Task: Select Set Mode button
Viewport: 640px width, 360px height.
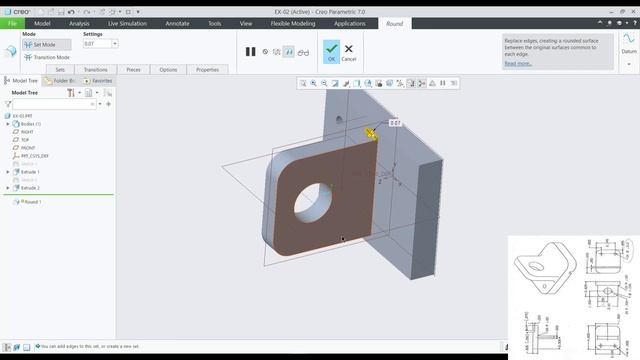Action: point(47,44)
